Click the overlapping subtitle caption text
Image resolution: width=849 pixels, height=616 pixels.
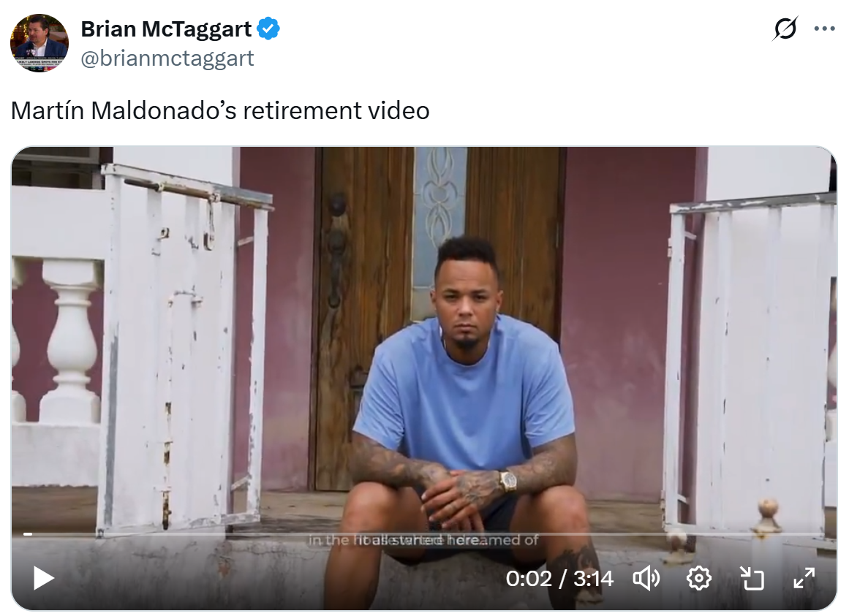(423, 540)
